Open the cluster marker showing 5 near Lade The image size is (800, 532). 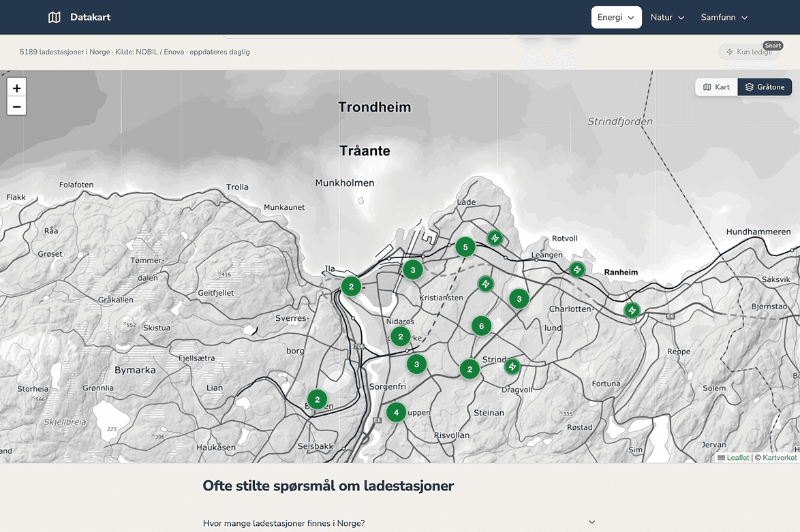pos(465,247)
